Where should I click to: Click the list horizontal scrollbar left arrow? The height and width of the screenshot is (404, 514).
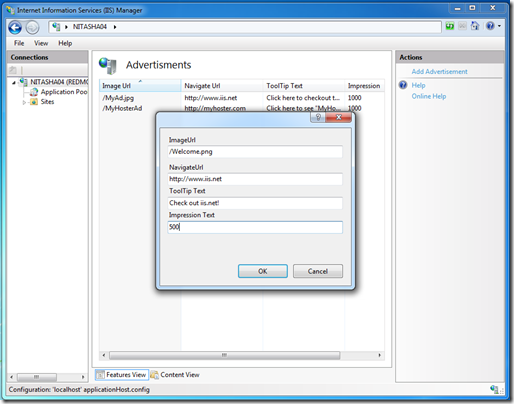click(x=104, y=355)
